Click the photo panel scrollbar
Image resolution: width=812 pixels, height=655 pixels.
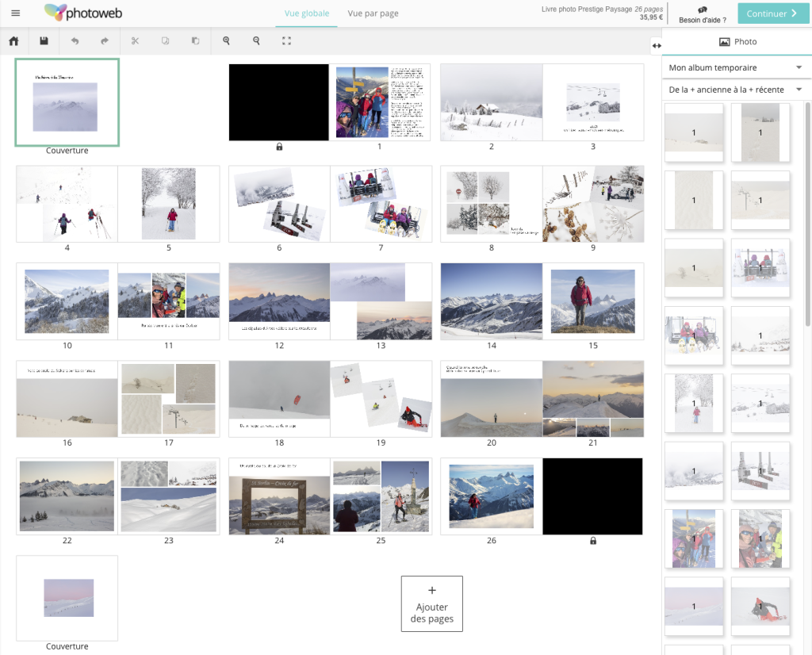[808, 214]
